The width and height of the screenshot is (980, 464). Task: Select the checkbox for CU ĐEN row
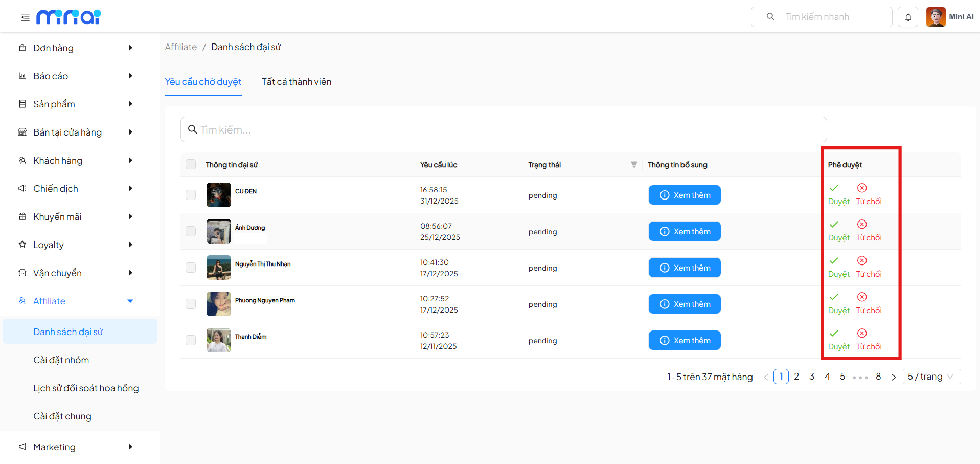[x=191, y=195]
